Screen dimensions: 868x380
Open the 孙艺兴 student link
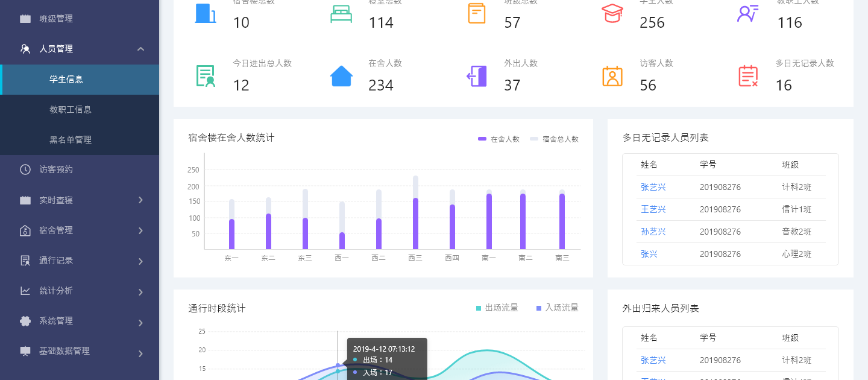pyautogui.click(x=653, y=232)
